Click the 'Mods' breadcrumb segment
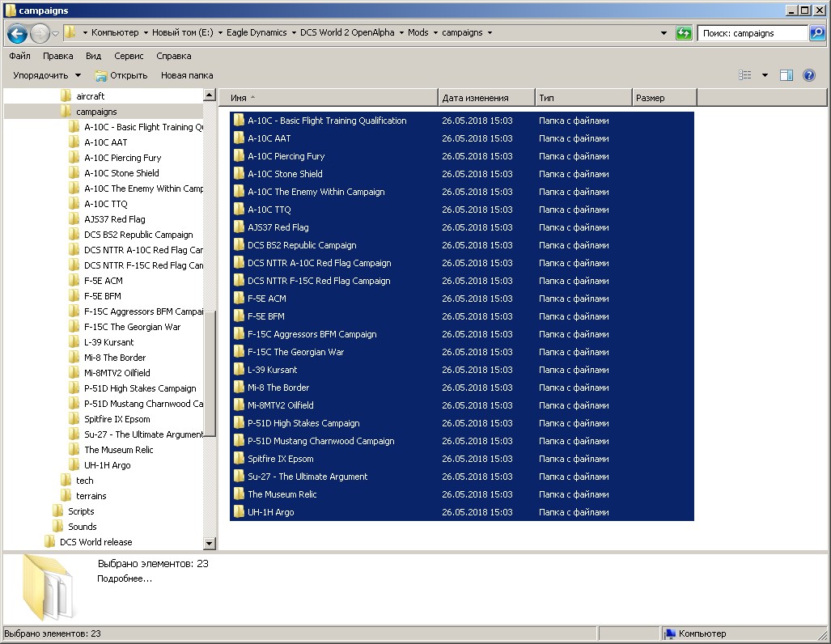Viewport: 831px width, 644px height. [418, 32]
